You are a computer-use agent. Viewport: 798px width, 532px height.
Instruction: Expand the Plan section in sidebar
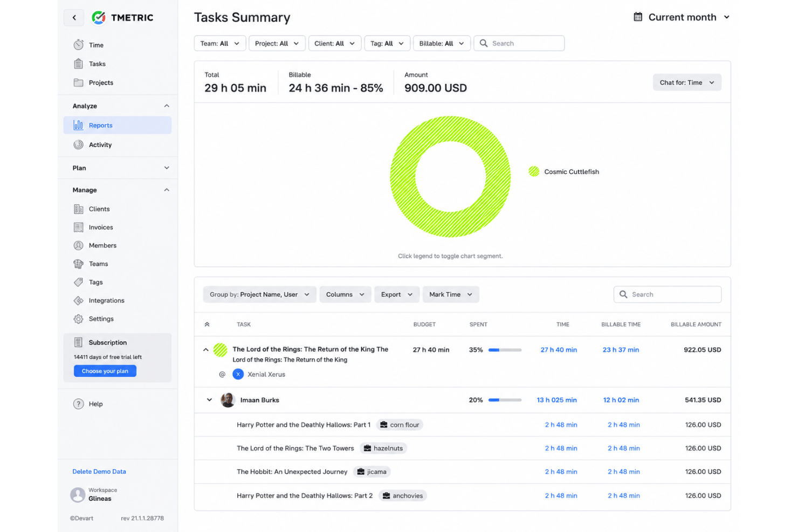121,168
